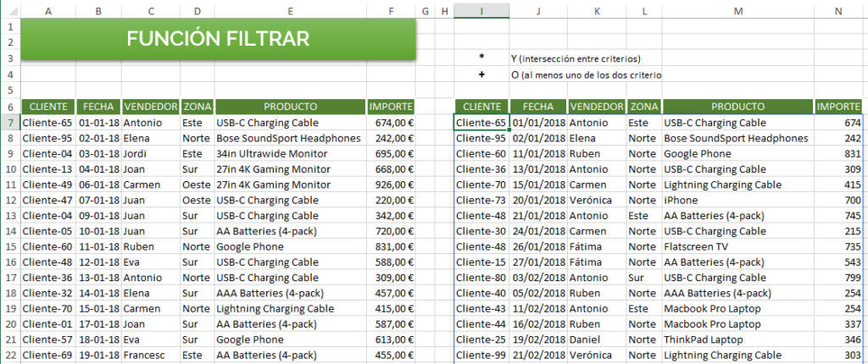Viewport: 868px width, 364px height.
Task: Select amount cell 926,00 €
Action: (x=391, y=185)
